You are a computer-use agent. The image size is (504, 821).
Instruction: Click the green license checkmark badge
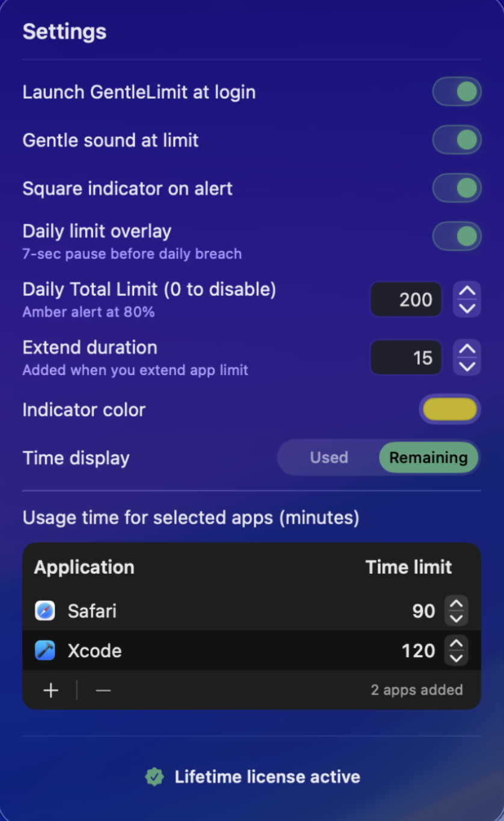point(155,777)
